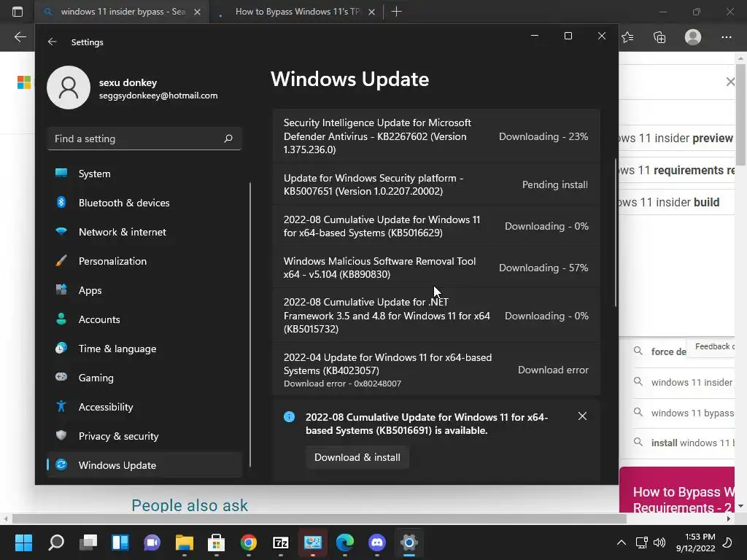Open Bluetooth & devices settings
747x560 pixels.
tap(144, 203)
